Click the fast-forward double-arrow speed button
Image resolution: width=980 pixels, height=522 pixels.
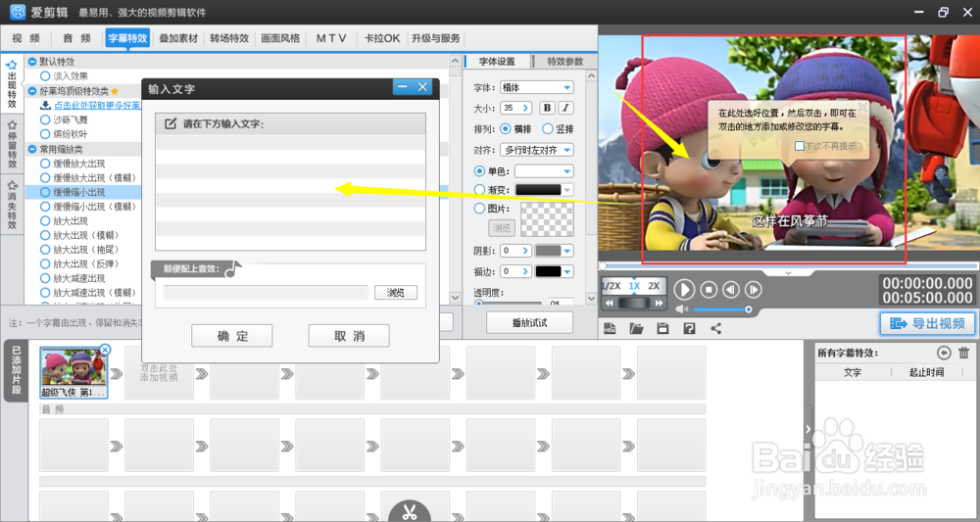tap(659, 303)
